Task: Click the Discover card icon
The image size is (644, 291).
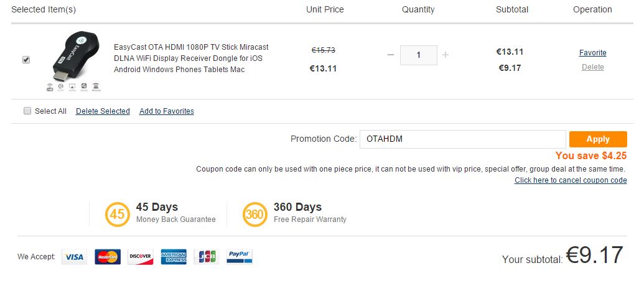Action: click(141, 257)
